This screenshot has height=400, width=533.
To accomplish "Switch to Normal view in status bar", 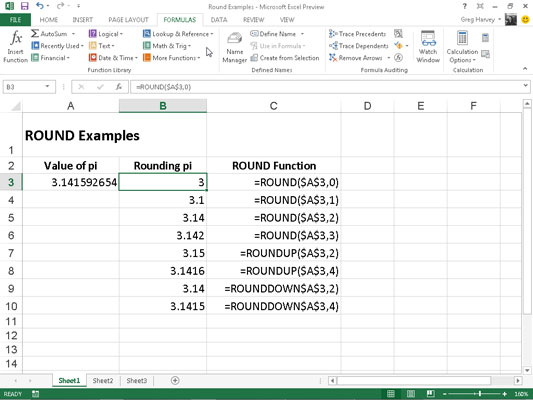I will click(x=391, y=394).
